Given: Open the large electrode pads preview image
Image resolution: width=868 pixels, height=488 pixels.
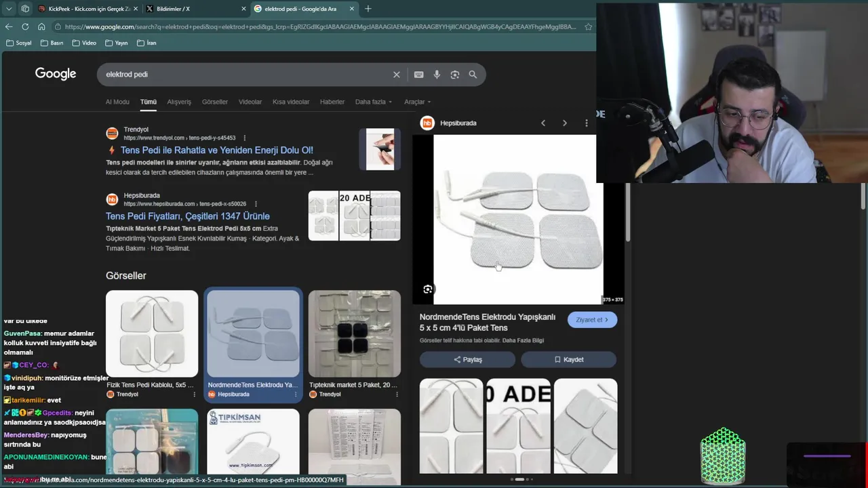Looking at the screenshot, I should pos(518,220).
